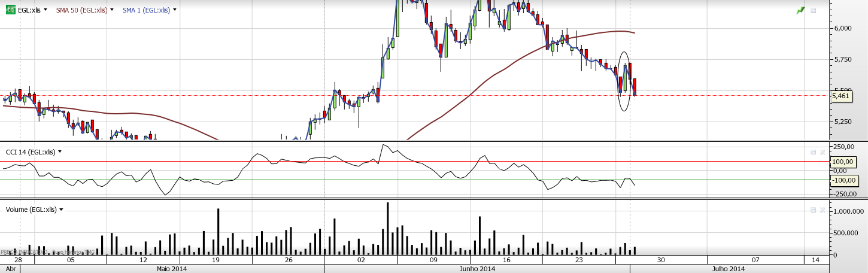Click the 5,250 price axis label
Image resolution: width=868 pixels, height=273 pixels.
tap(842, 122)
